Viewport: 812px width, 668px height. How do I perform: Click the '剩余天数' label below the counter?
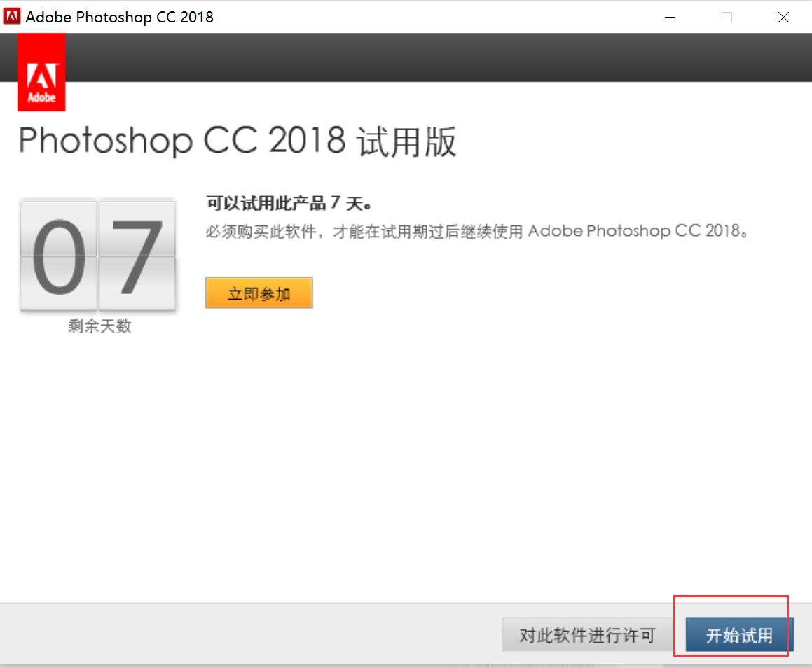point(99,326)
